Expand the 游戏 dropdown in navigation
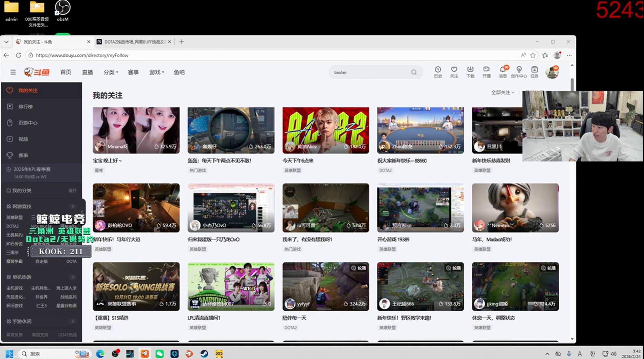 coord(156,72)
